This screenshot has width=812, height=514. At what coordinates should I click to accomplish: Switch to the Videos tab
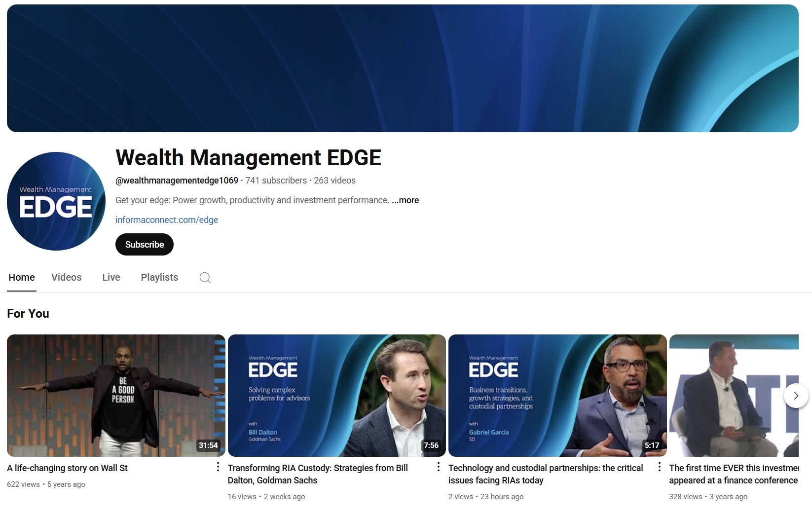pos(66,277)
